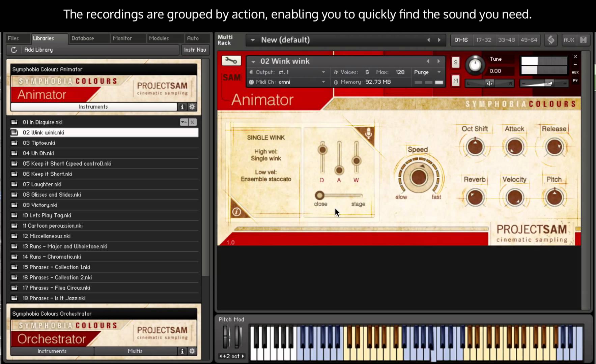Image resolution: width=596 pixels, height=364 pixels.
Task: Click the Reverb knob
Action: pos(475,198)
